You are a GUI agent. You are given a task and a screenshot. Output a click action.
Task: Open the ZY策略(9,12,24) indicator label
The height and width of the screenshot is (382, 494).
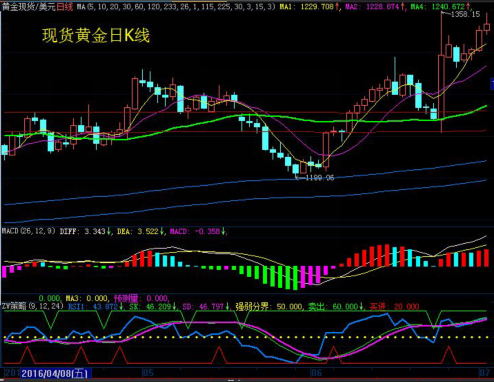click(32, 306)
